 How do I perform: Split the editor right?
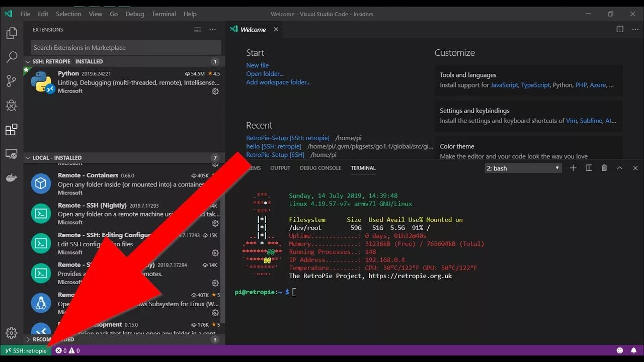[x=620, y=29]
